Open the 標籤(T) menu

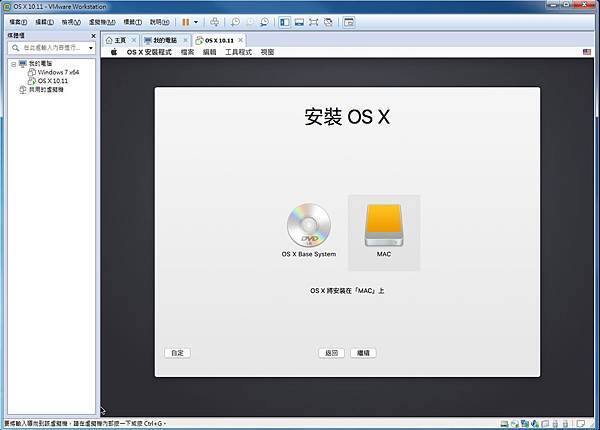[x=132, y=22]
